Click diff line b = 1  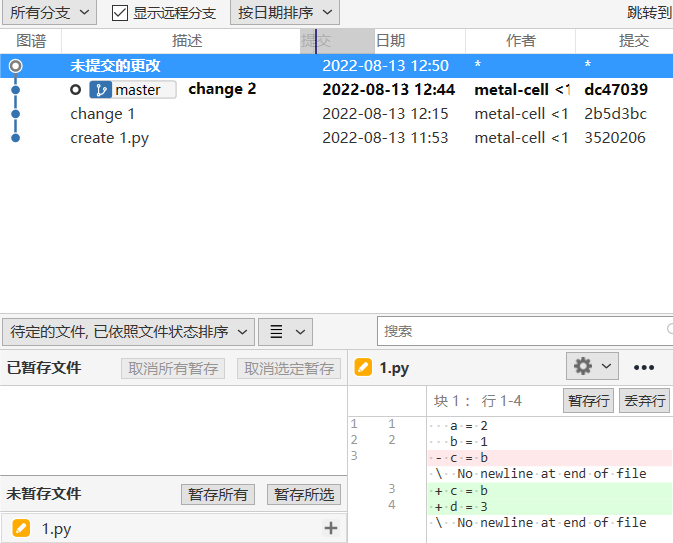[550, 442]
